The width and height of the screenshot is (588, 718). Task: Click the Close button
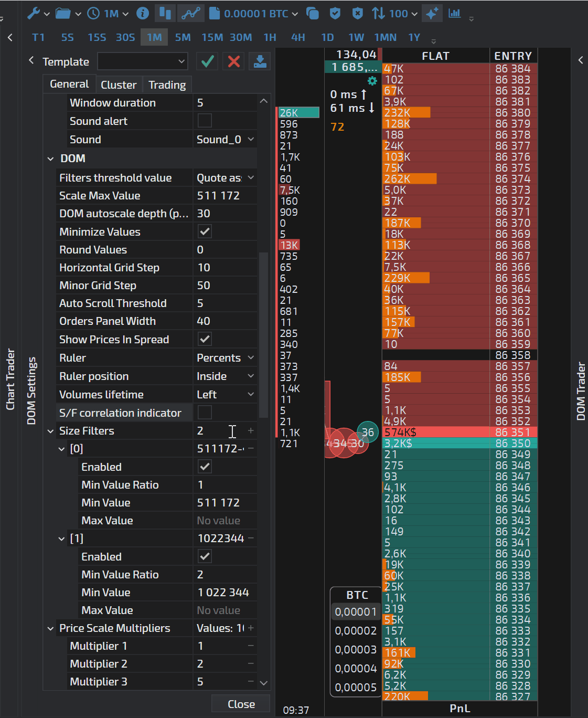tap(241, 704)
